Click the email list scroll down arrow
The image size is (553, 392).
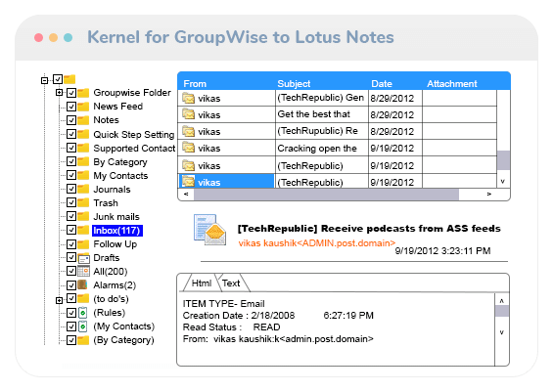coord(503,182)
